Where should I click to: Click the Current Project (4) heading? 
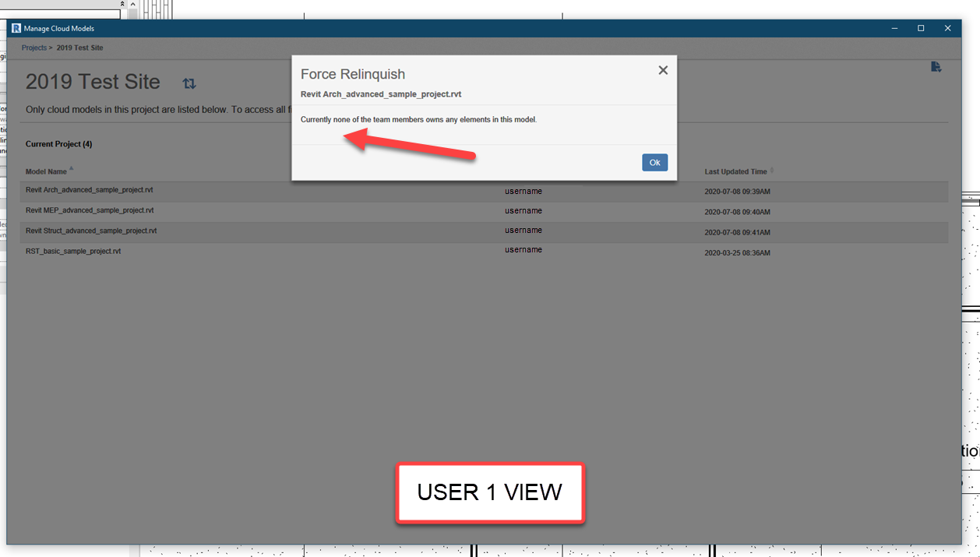pos(59,144)
